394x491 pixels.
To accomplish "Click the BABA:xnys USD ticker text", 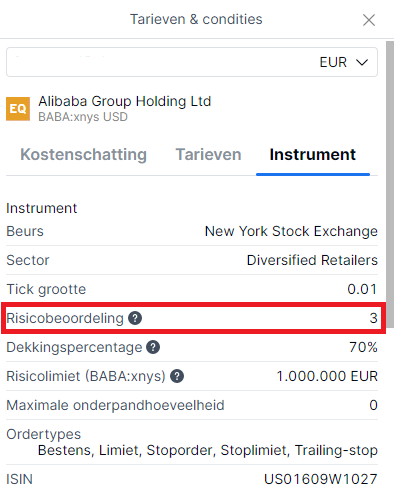I will click(83, 117).
